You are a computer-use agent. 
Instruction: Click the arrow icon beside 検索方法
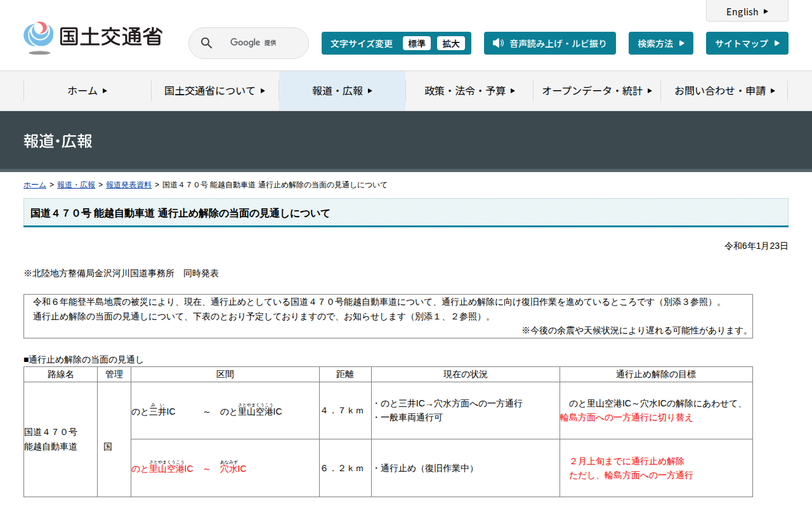(x=682, y=43)
